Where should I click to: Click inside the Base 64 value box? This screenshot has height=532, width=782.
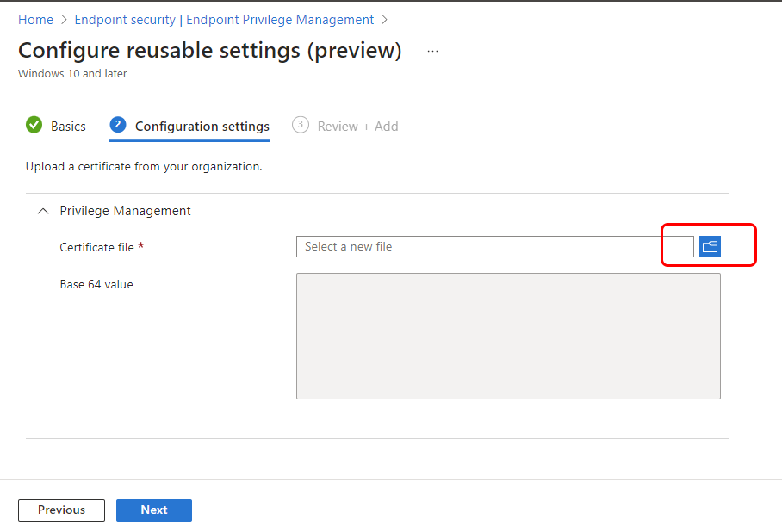508,336
